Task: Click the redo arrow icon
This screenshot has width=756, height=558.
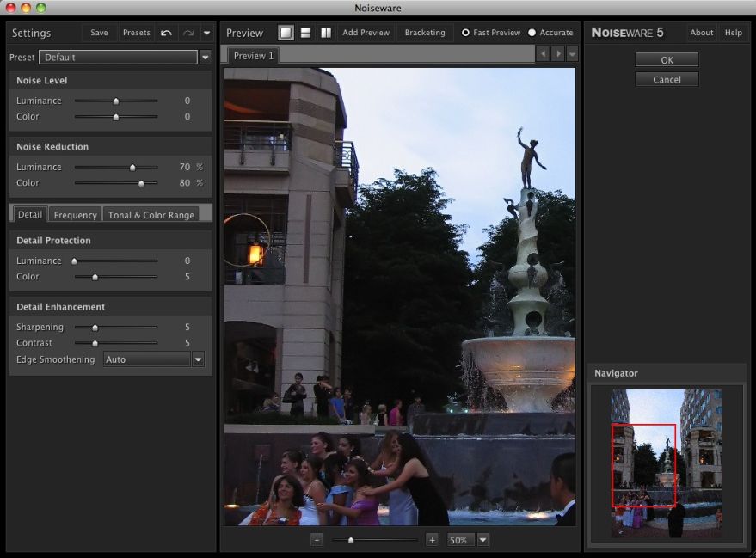Action: (x=188, y=33)
